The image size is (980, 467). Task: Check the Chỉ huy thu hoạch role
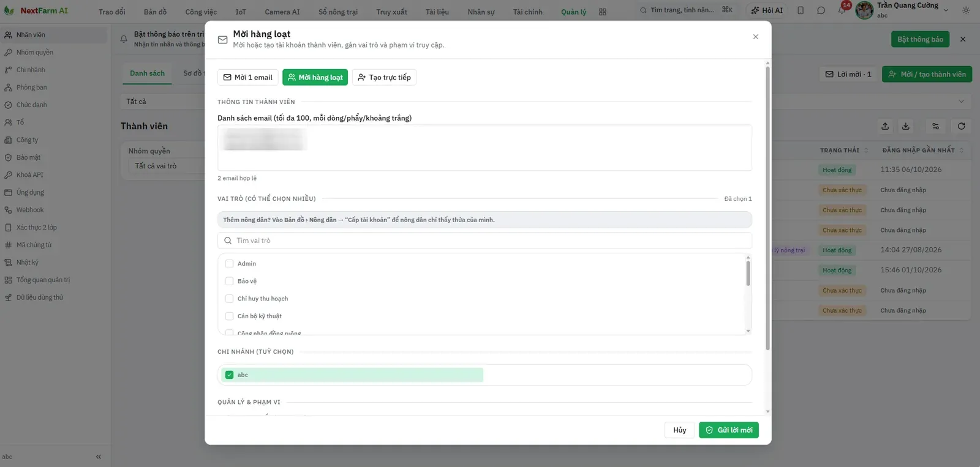coord(230,299)
